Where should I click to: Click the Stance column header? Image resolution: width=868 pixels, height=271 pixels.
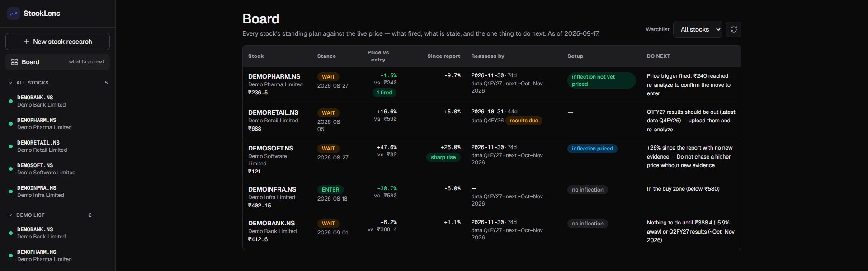326,56
